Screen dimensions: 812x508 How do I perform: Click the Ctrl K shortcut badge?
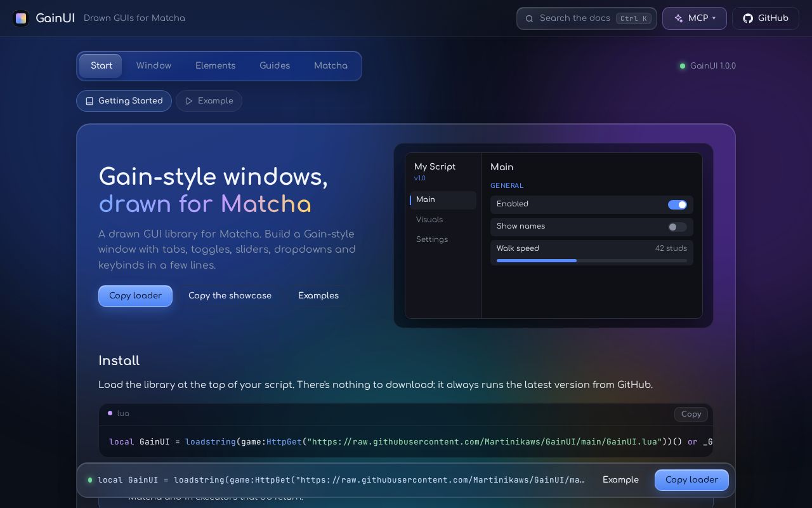(633, 18)
